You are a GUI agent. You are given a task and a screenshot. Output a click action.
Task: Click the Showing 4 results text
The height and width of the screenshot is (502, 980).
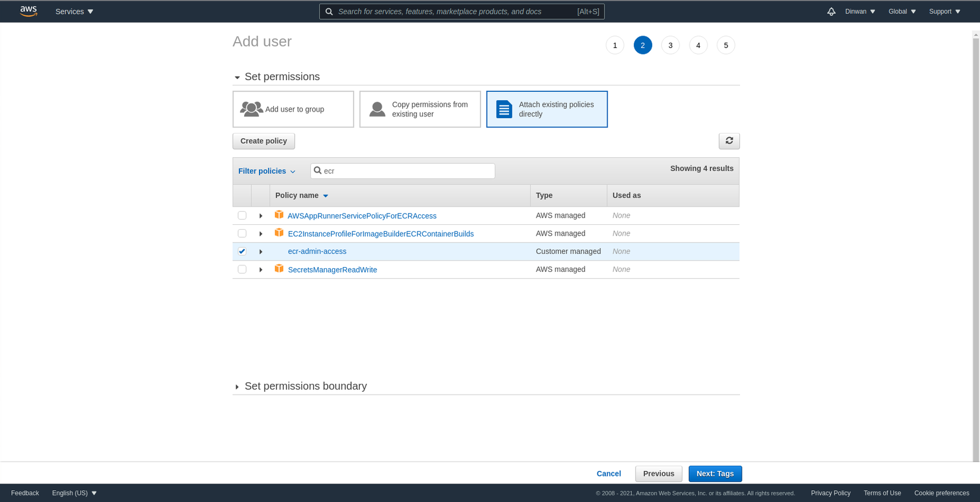click(x=702, y=169)
